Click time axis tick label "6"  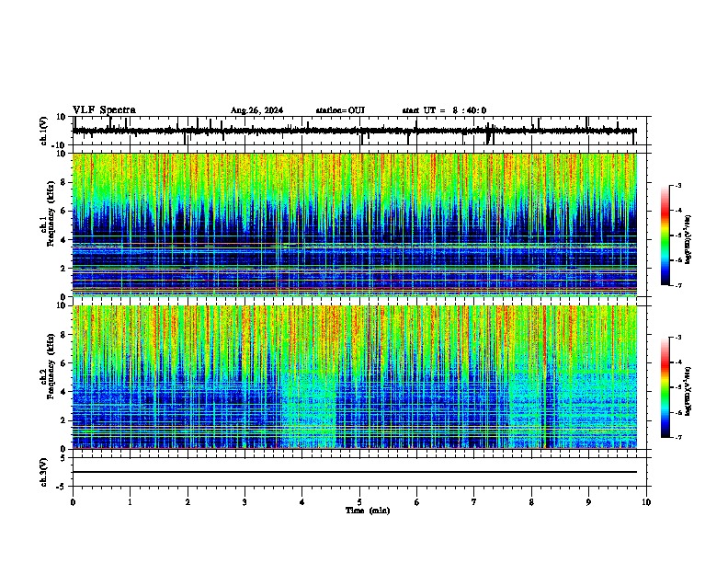417,502
